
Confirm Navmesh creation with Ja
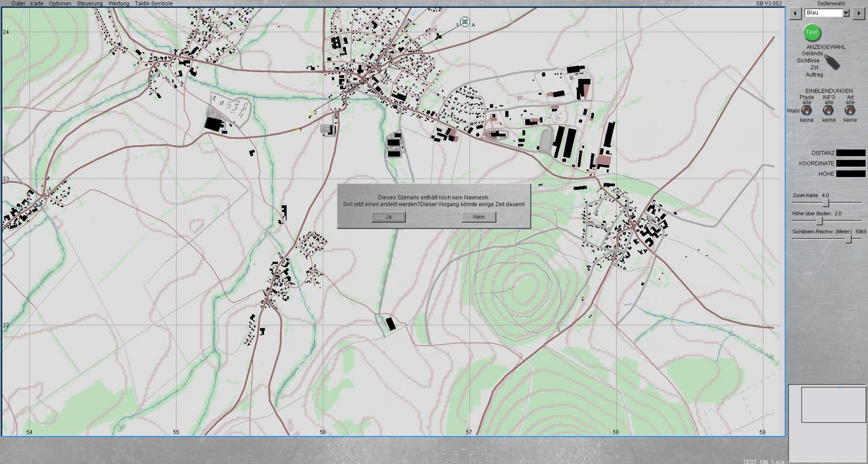point(388,217)
